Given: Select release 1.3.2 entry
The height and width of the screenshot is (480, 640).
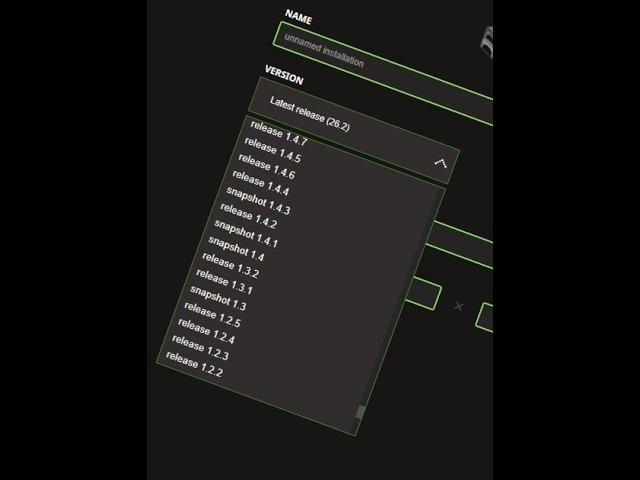Looking at the screenshot, I should 231,266.
